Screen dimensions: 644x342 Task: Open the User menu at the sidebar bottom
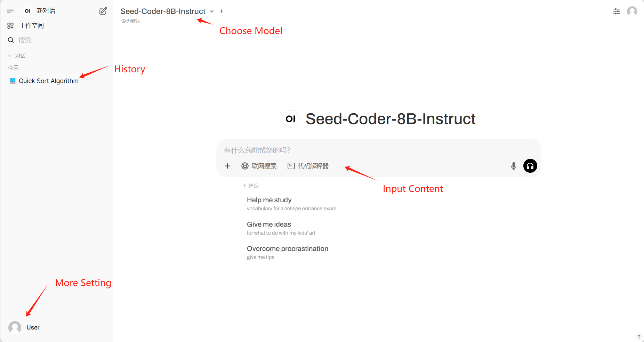[x=24, y=327]
